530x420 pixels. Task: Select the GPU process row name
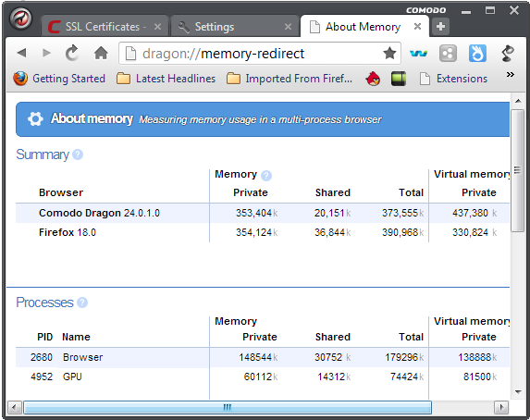tap(72, 377)
